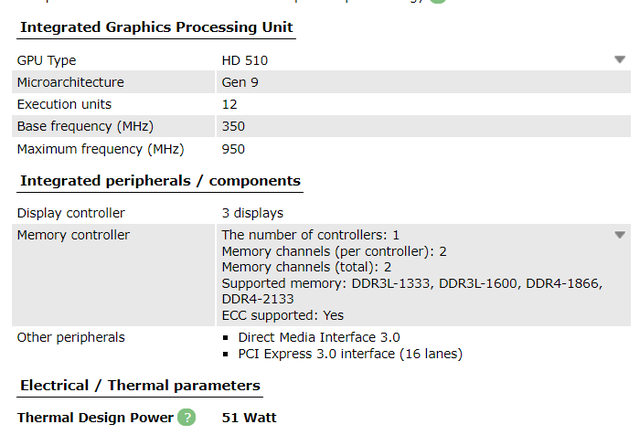
Task: Click the Direct Media Interface 3.0 item
Action: 318,337
